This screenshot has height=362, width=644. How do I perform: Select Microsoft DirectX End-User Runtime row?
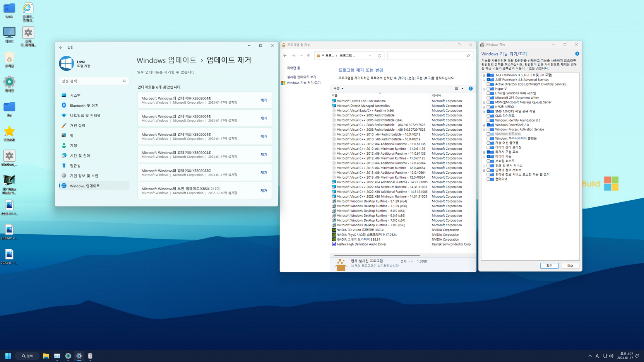click(402, 101)
